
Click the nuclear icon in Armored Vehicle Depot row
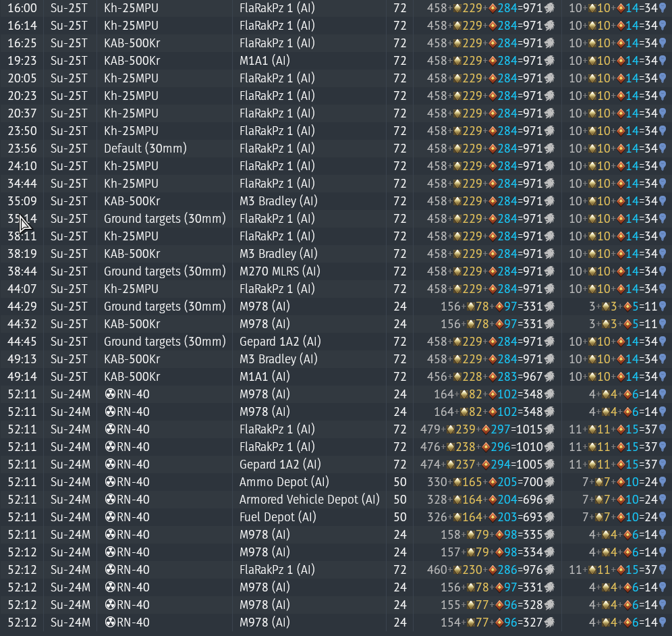(111, 500)
